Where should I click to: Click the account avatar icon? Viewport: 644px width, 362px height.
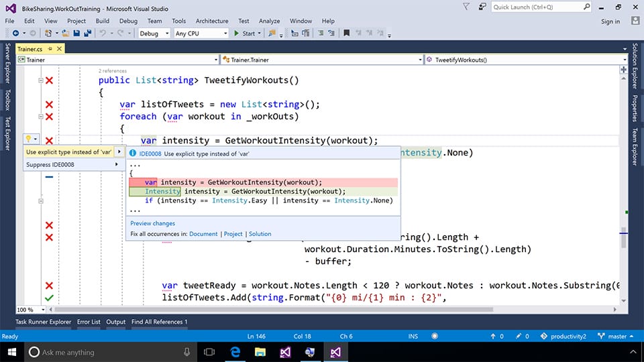(x=635, y=21)
